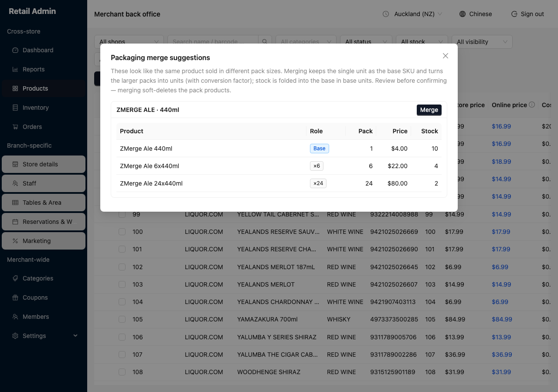This screenshot has width=558, height=392.
Task: Click the Merge button for ZMERGE ALE
Action: tap(429, 110)
